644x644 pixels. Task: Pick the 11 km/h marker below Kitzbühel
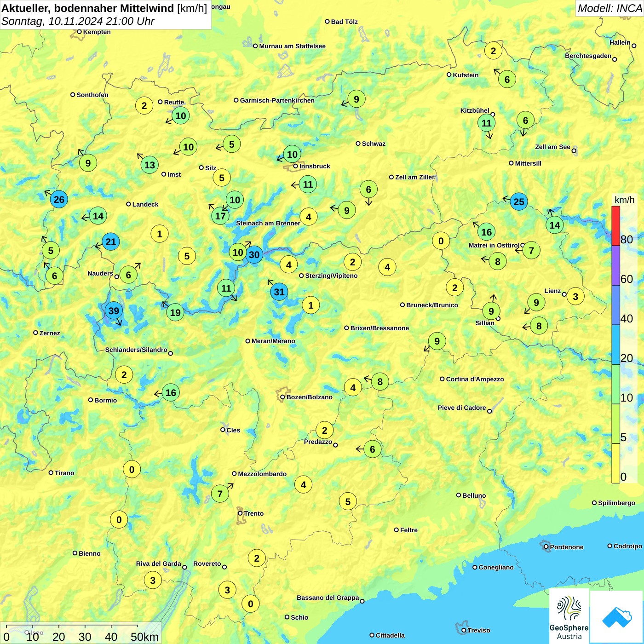487,123
